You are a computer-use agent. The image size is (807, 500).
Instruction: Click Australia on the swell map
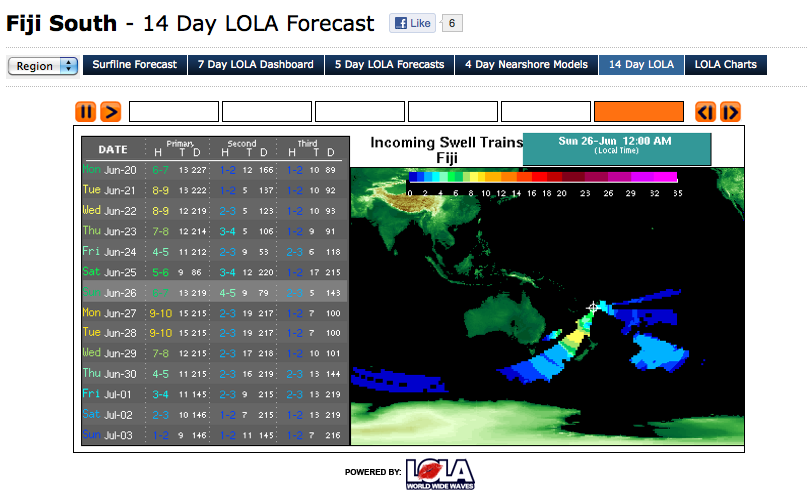503,320
